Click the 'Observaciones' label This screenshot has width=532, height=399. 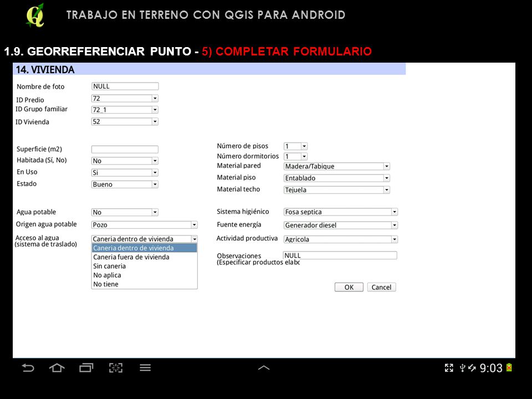pyautogui.click(x=239, y=256)
